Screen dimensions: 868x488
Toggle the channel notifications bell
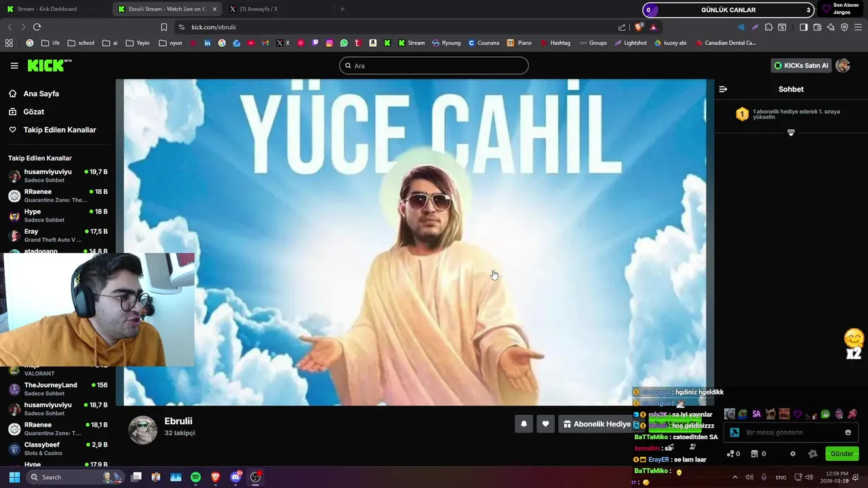coord(524,424)
